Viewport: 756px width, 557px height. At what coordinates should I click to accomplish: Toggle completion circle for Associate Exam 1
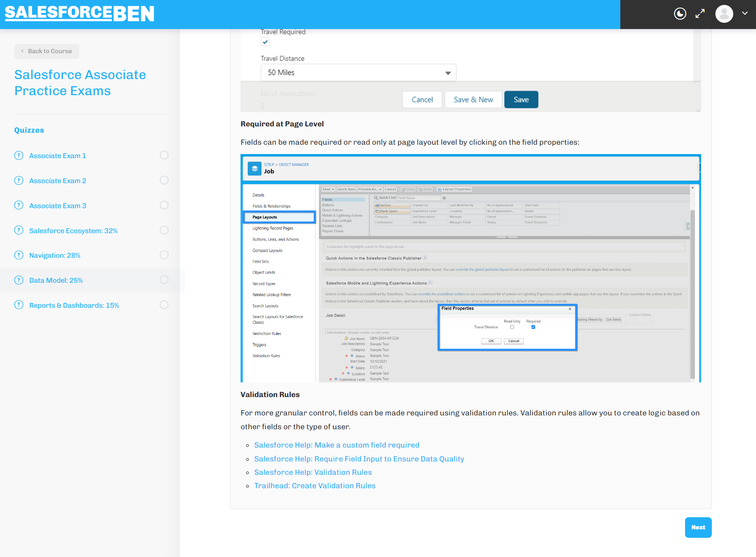[164, 155]
